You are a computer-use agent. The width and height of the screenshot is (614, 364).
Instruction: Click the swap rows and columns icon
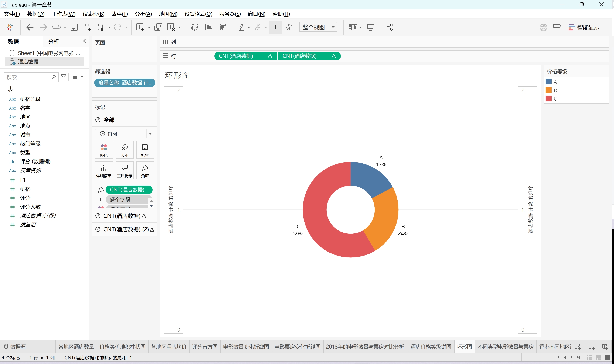click(x=194, y=27)
